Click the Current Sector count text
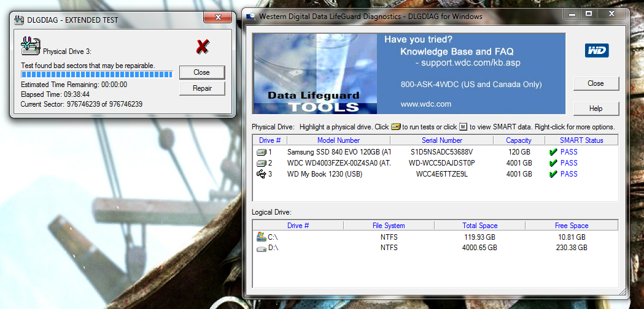Image resolution: width=644 pixels, height=309 pixels. 81,104
